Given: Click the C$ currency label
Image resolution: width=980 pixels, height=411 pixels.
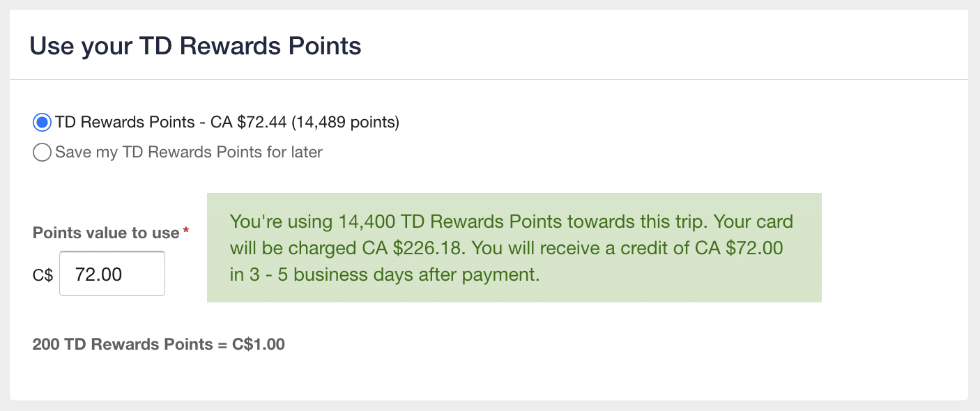Looking at the screenshot, I should [x=41, y=274].
